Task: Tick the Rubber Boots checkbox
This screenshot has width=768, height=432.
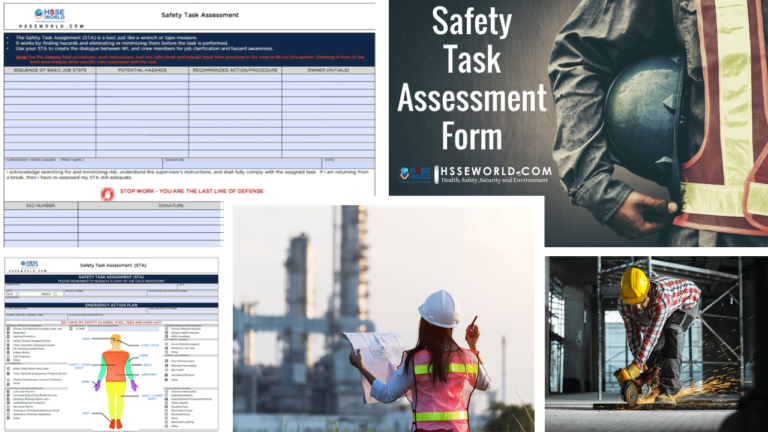Action: 8,353
